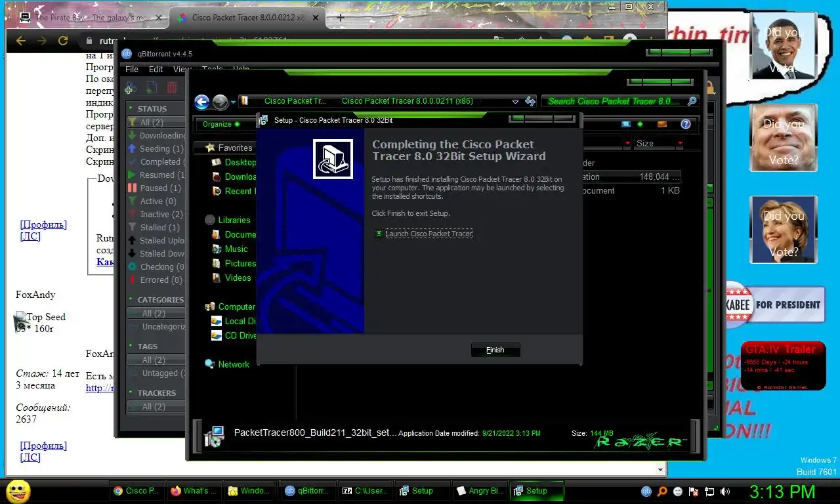Click Cisco Packet Tracer 8.0.0.0211 (x86) breadcrumb
The image size is (840, 504).
coord(408,101)
